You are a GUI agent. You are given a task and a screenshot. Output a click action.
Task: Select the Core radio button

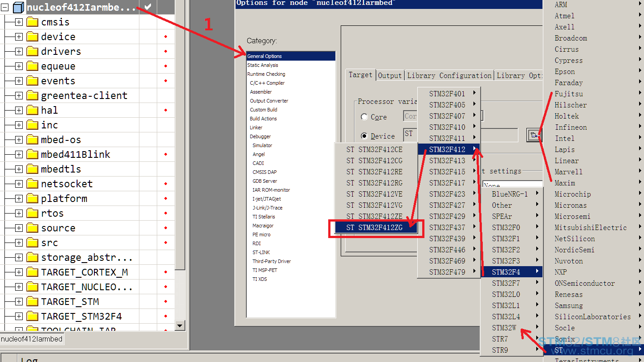click(364, 117)
